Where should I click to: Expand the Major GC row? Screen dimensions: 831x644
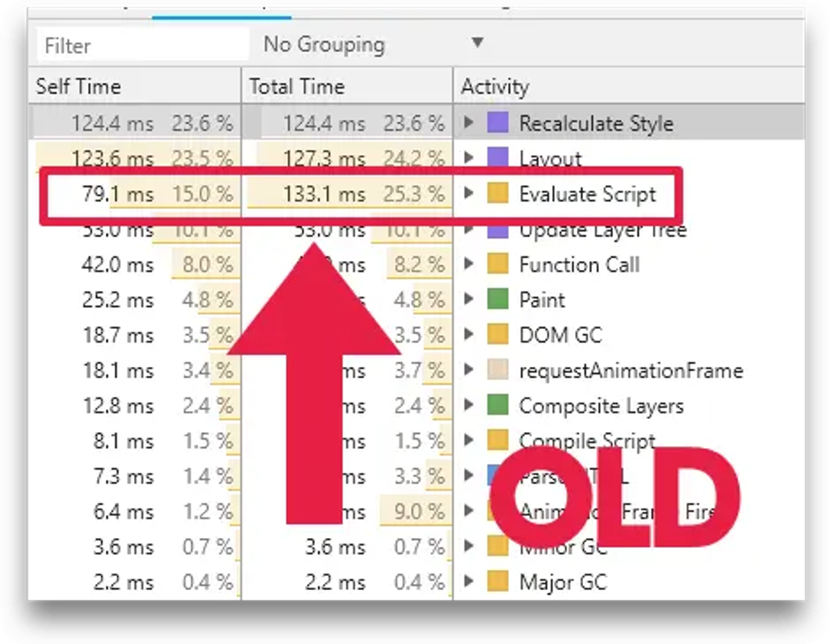pos(469,581)
